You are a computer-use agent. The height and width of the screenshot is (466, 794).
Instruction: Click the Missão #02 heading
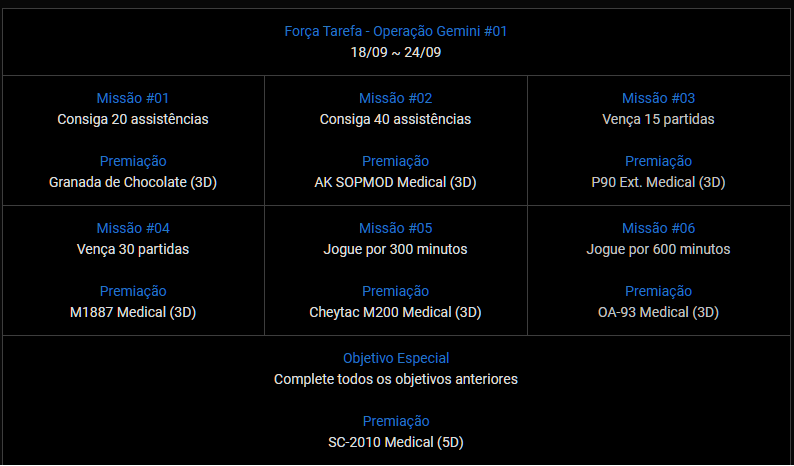coord(395,98)
